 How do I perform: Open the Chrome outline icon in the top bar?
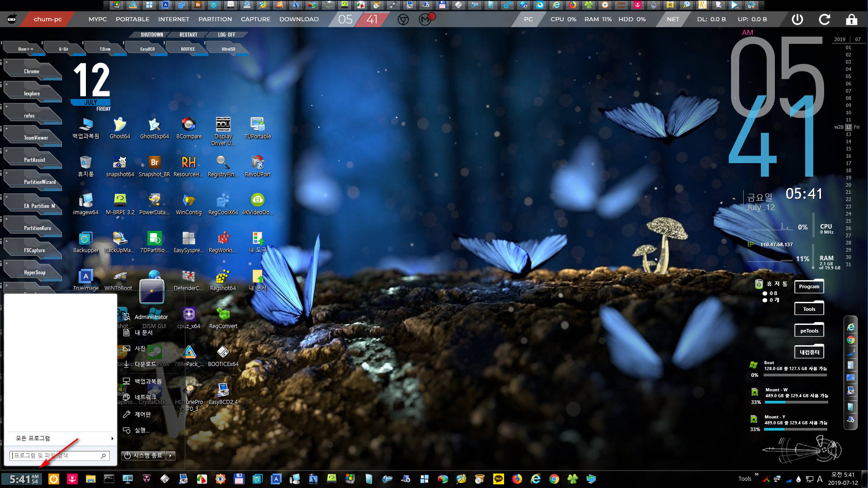pos(403,19)
